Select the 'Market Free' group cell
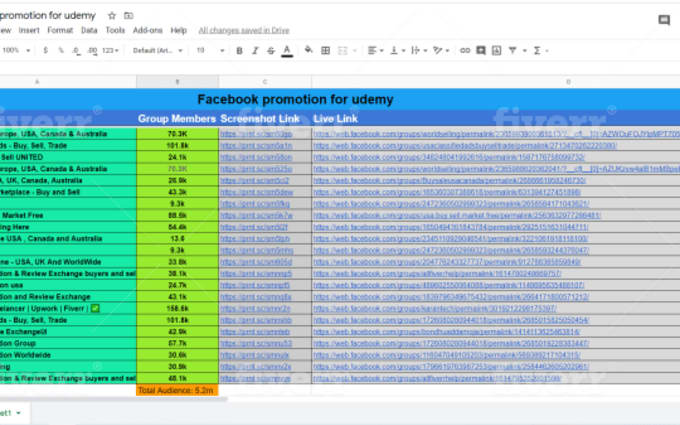The image size is (680, 425). tap(68, 215)
